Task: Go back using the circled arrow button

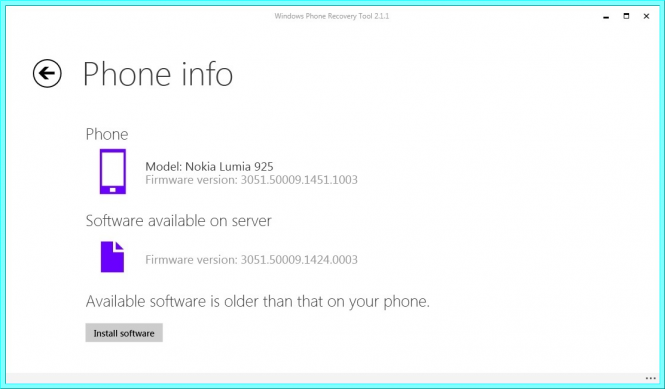Action: [47, 73]
